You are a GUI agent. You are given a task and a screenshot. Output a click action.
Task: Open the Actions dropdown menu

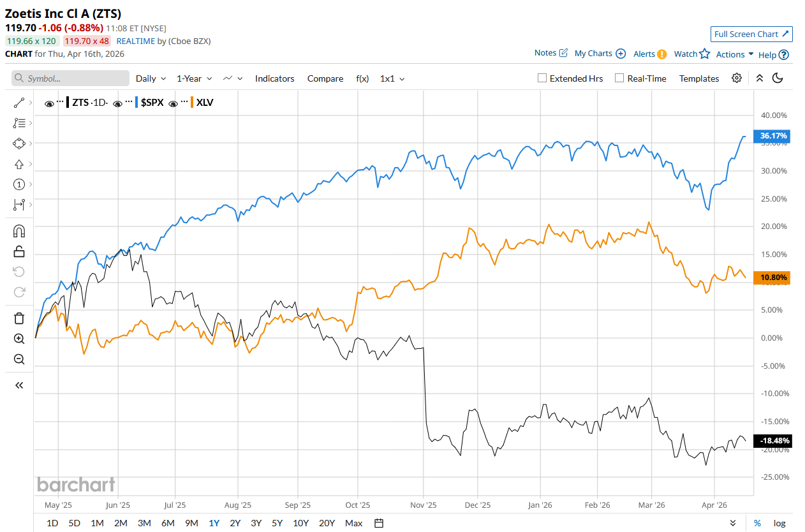coord(735,54)
